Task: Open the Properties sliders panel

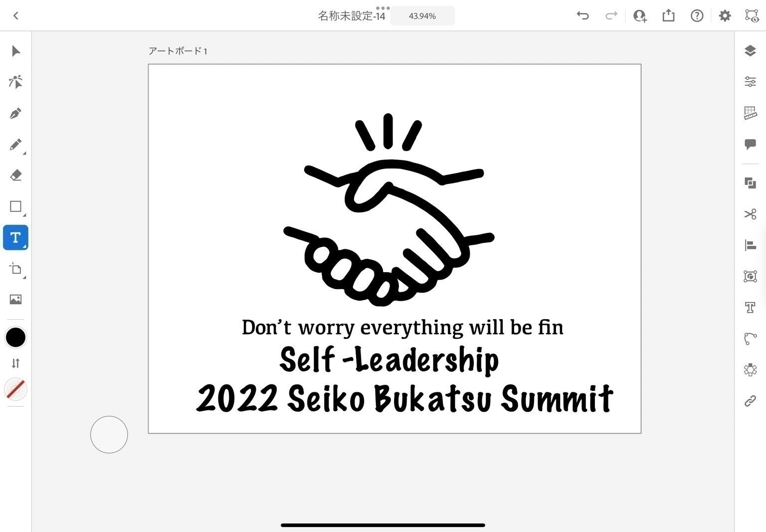Action: pos(750,81)
